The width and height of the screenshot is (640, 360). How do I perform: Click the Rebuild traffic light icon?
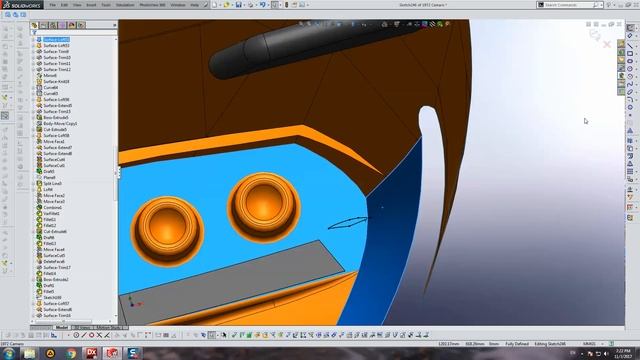(x=287, y=5)
